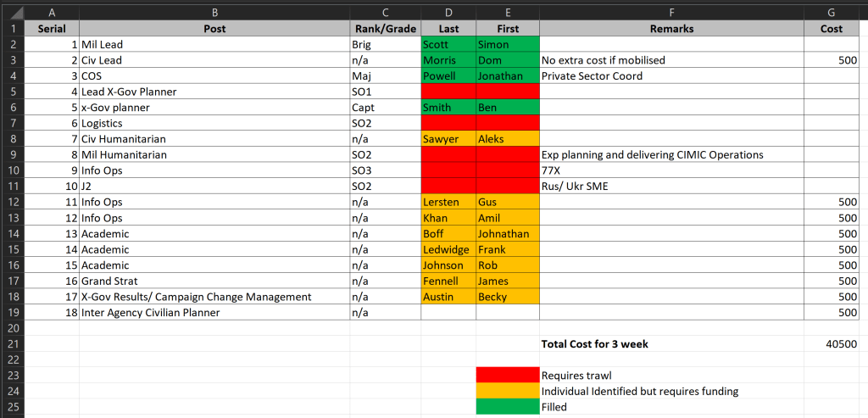This screenshot has height=418, width=868.
Task: Select the 'Johnathan' first name cell
Action: 508,234
